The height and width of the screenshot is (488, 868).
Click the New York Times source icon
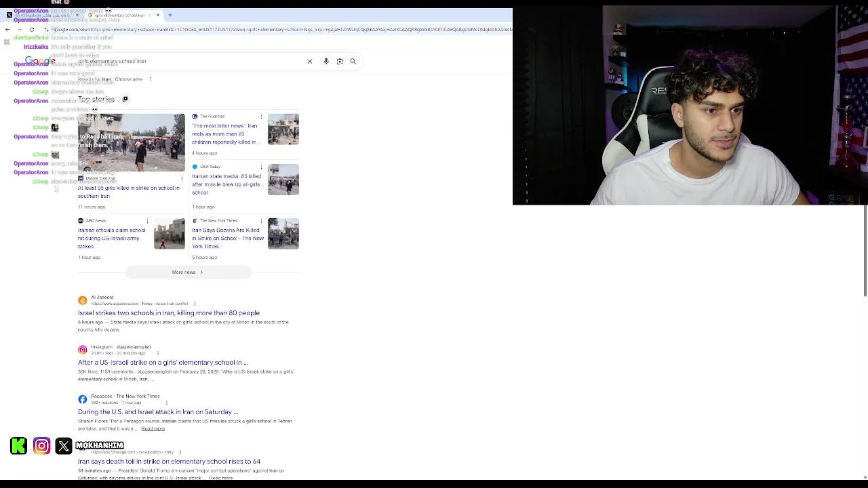pos(195,221)
